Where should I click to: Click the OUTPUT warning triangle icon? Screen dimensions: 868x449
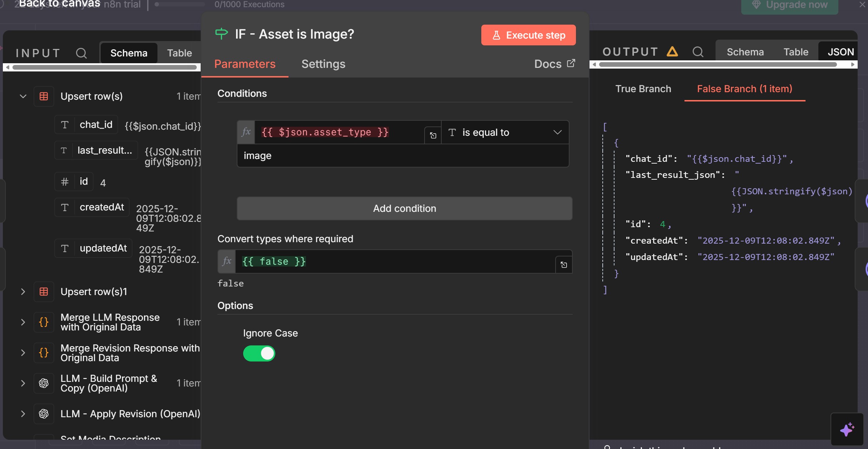point(672,52)
